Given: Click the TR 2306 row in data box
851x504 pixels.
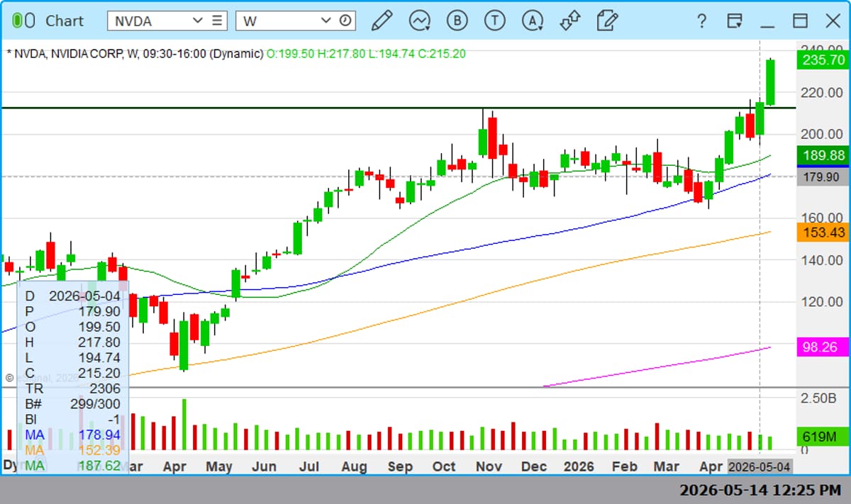Looking at the screenshot, I should [72, 388].
